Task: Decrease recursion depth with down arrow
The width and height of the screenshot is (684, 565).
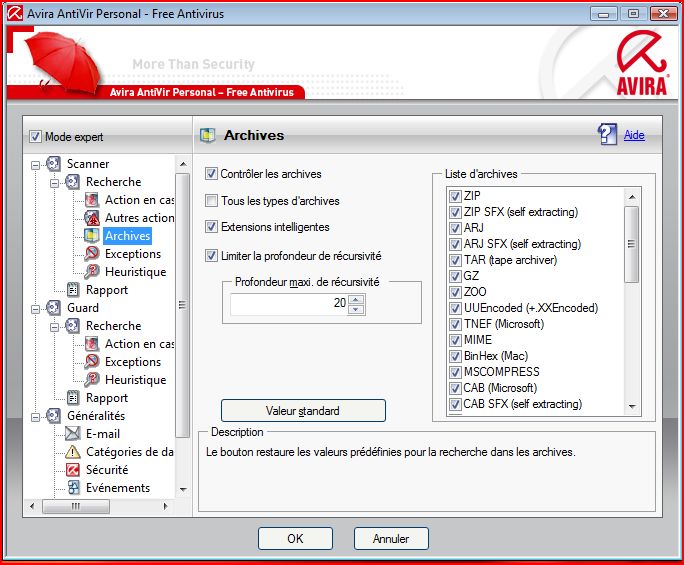Action: pos(356,309)
